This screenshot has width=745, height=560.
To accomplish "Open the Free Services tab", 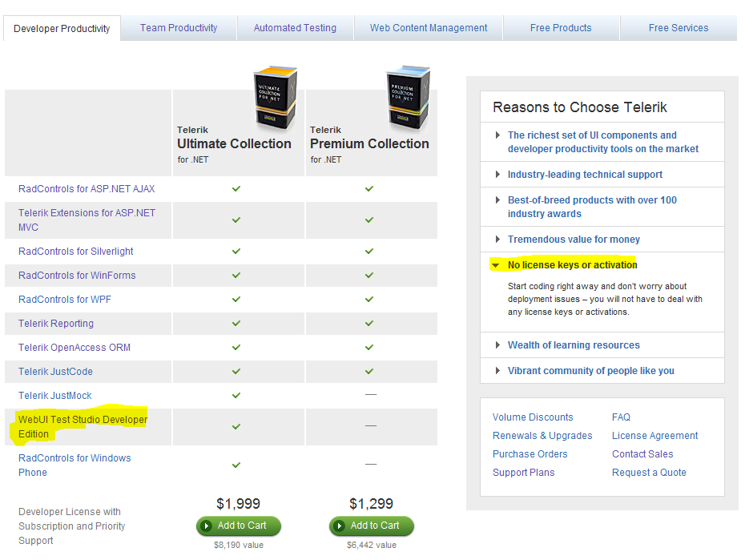I will tap(679, 28).
